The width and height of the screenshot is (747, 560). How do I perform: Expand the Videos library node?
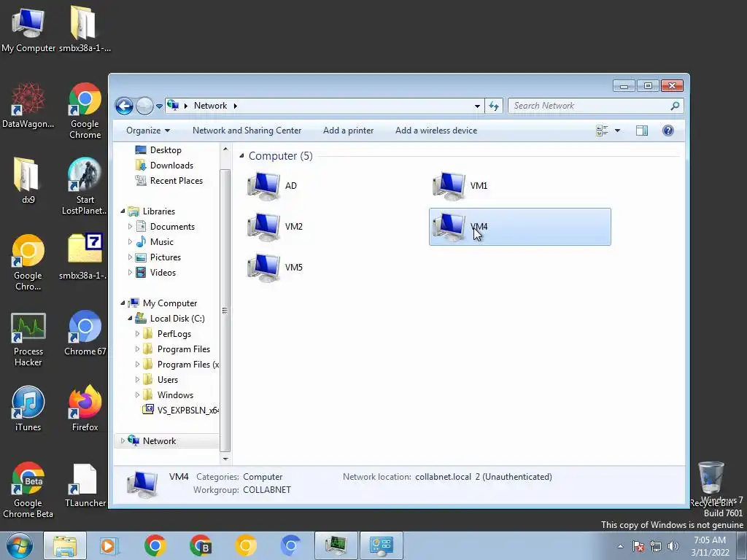130,273
